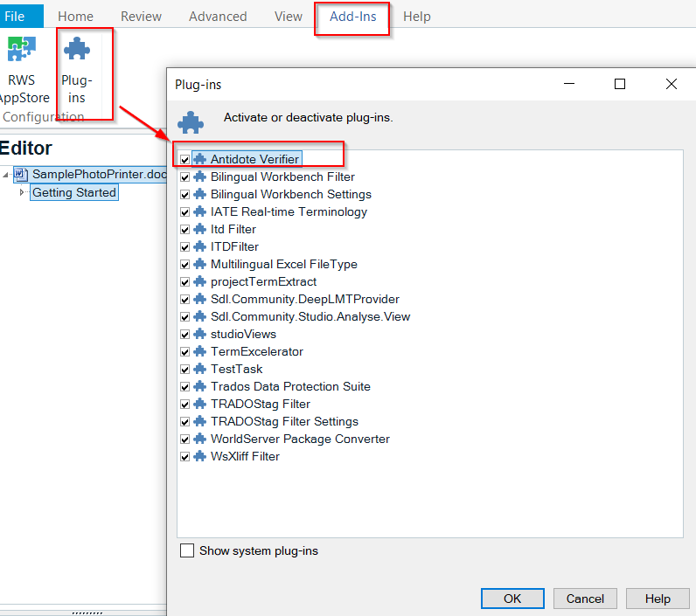696x616 pixels.
Task: Open the Plug-ins ribbon button
Action: (77, 69)
